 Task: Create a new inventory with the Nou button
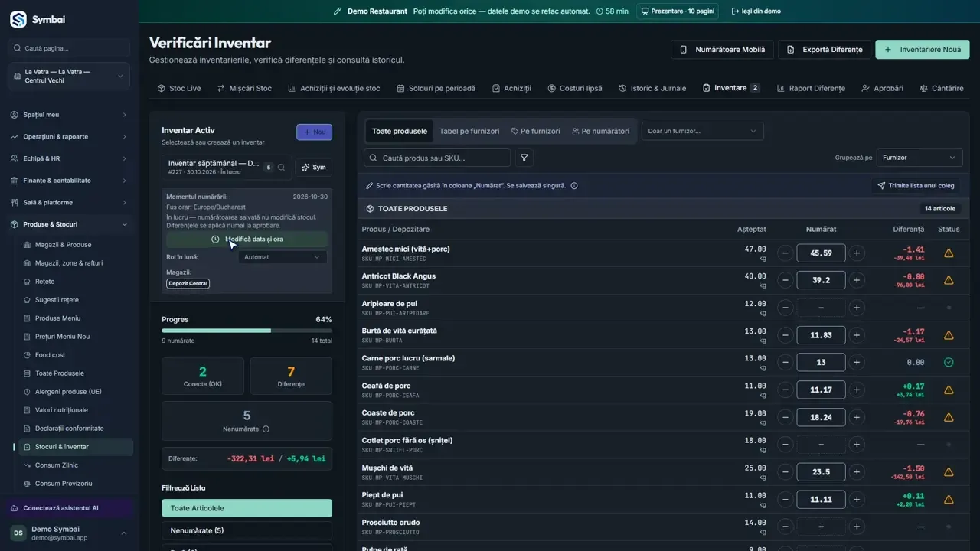314,132
